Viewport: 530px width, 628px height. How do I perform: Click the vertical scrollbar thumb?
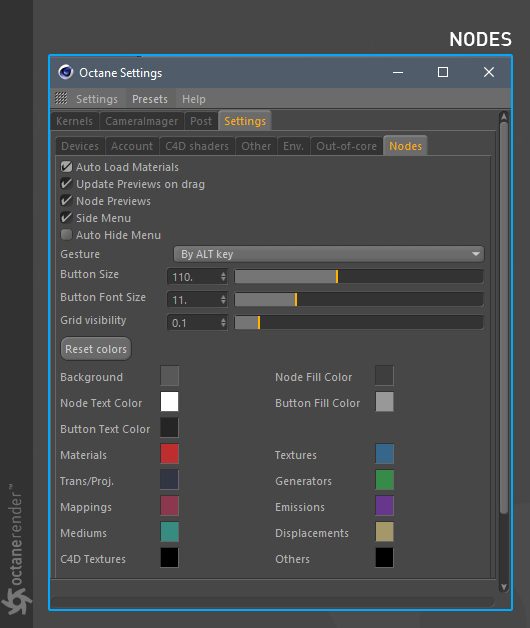point(504,318)
